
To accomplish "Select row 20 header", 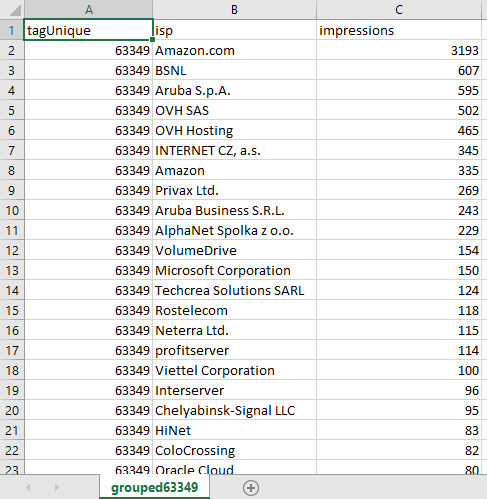I will tap(12, 410).
